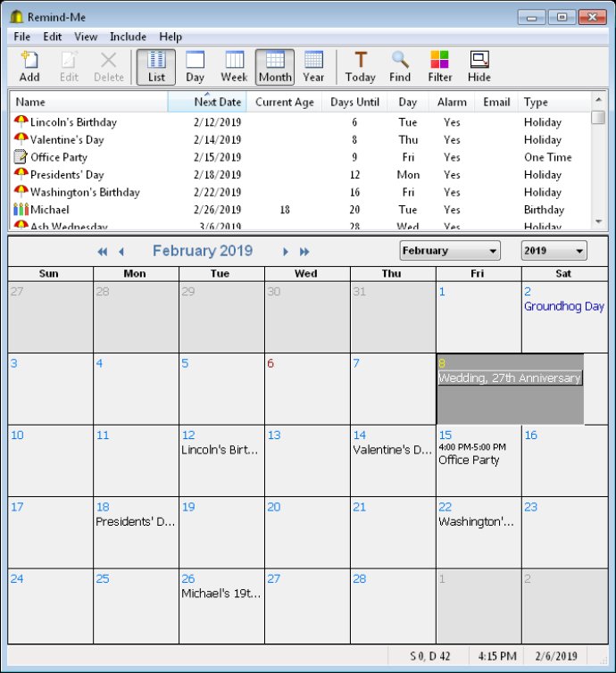Select Valentine's Day calendar entry
The image size is (616, 673).
(392, 450)
